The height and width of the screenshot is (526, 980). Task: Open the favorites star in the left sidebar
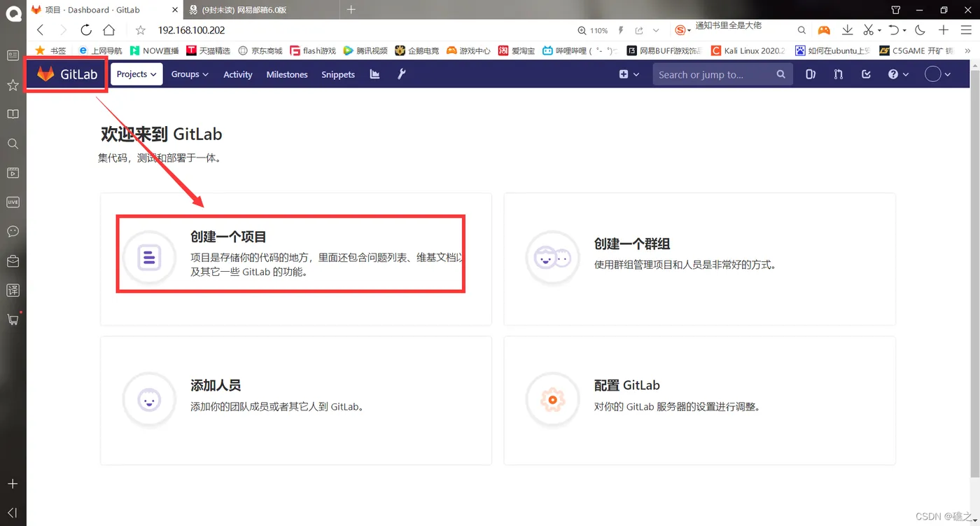tap(13, 85)
